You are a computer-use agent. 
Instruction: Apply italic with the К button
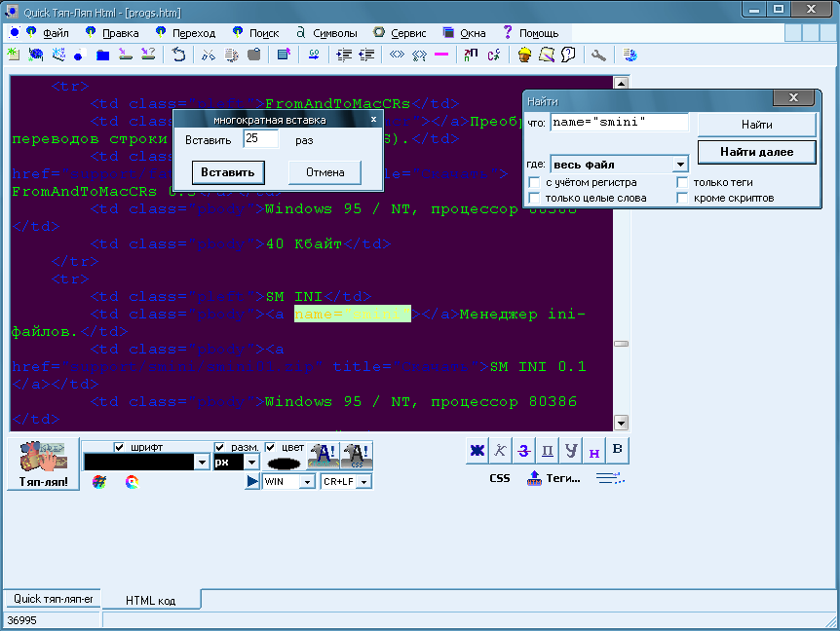click(500, 451)
